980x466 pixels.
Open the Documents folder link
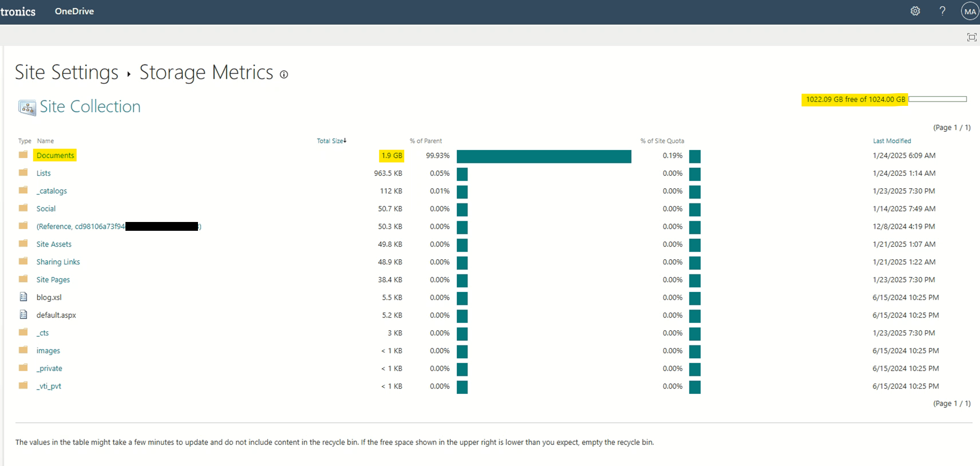click(x=55, y=155)
